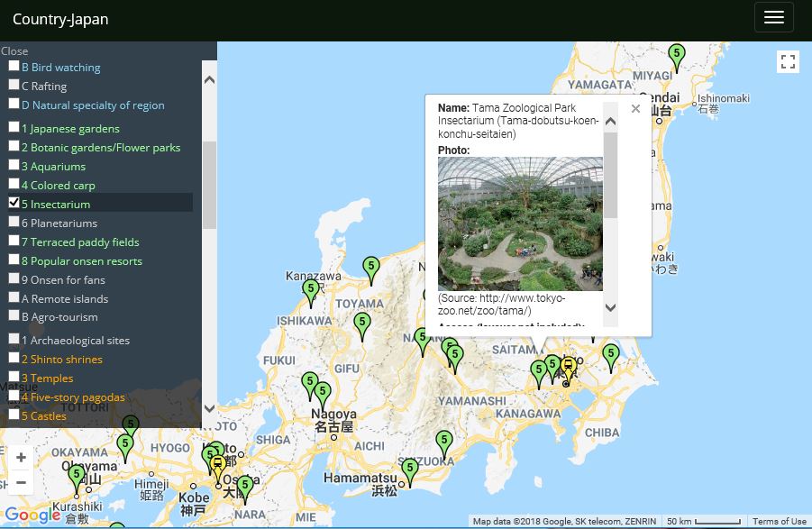
Task: Click the map zoom in button
Action: pos(21,458)
